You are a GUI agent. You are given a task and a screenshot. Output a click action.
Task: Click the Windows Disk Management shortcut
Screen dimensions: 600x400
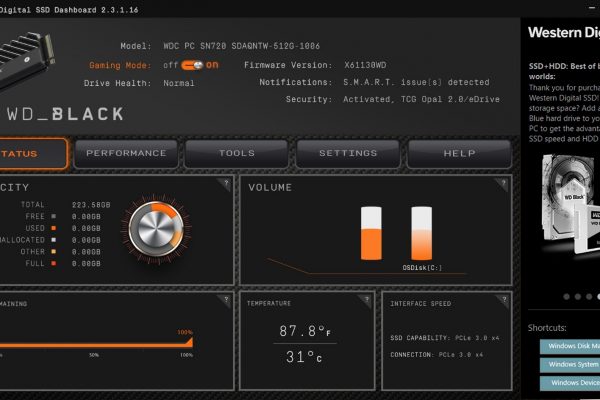coord(570,346)
